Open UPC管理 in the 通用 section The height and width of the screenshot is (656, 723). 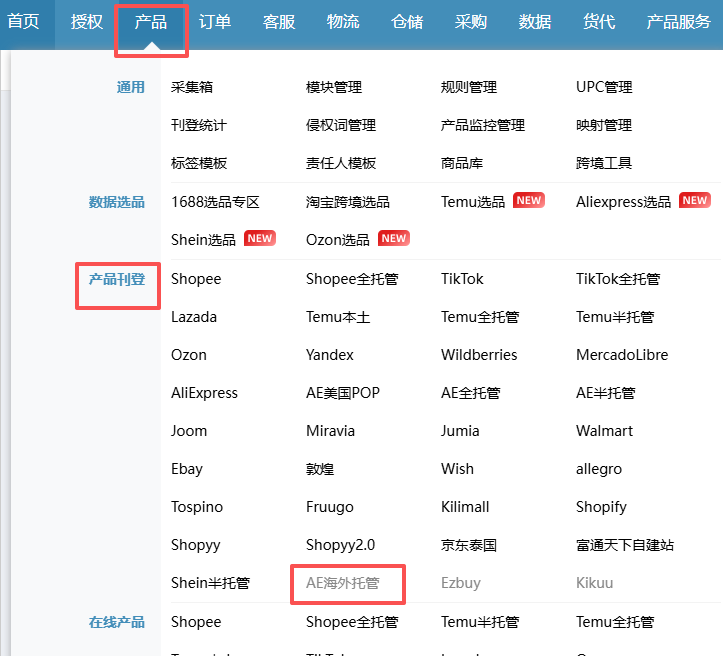[x=604, y=87]
